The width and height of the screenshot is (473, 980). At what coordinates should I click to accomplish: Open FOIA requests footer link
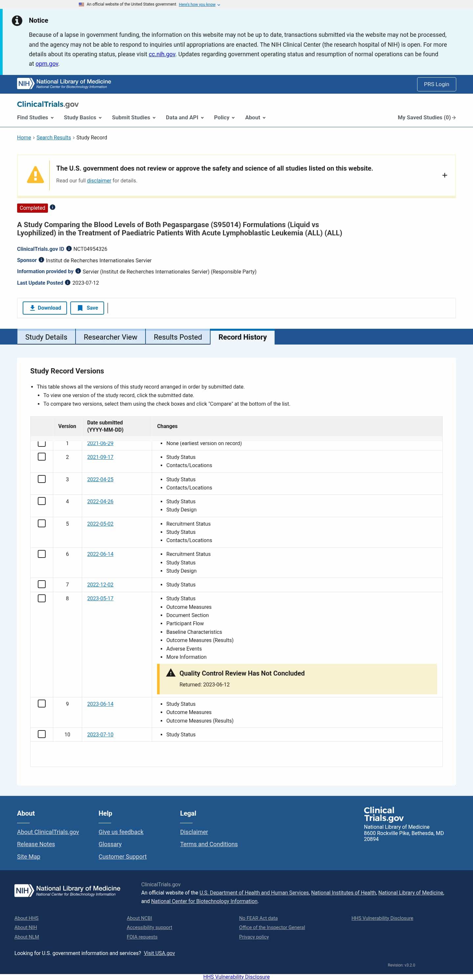coord(142,937)
